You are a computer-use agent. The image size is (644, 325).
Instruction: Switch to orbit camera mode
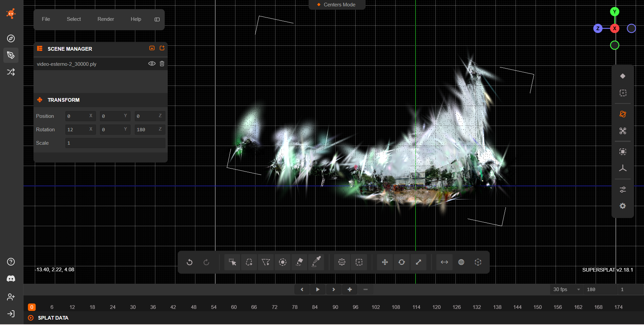623,114
